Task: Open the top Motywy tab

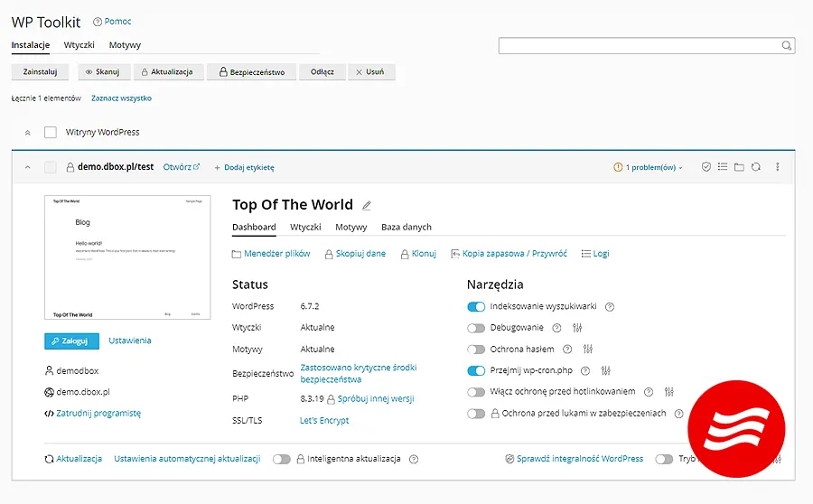Action: [x=125, y=45]
